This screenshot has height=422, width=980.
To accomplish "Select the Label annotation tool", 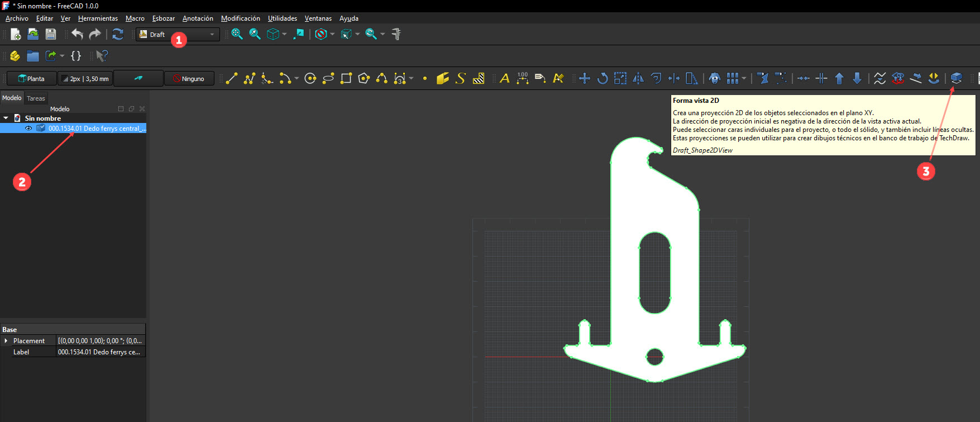I will tap(541, 79).
